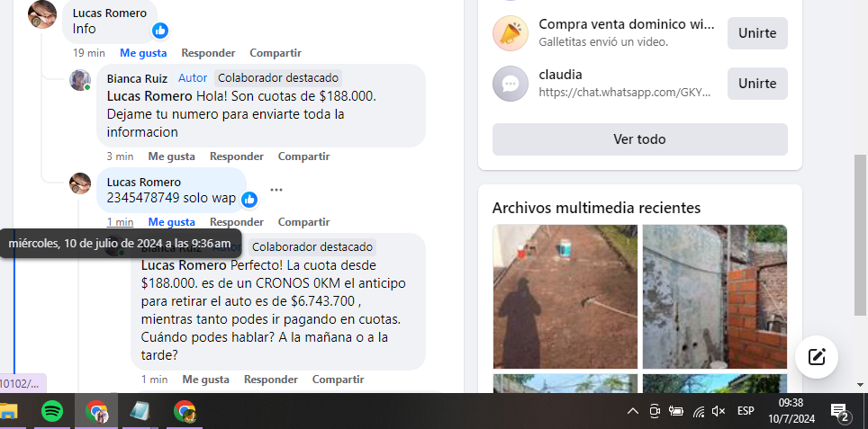Viewport: 868px width, 429px height.
Task: Click the page's vertical scrollbar thumb
Action: [x=860, y=235]
